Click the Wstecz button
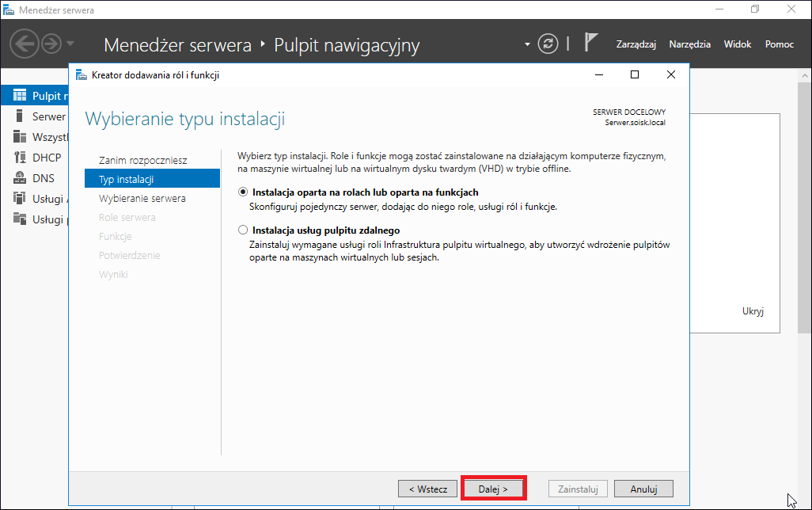Viewport: 812px width, 510px height. click(427, 489)
